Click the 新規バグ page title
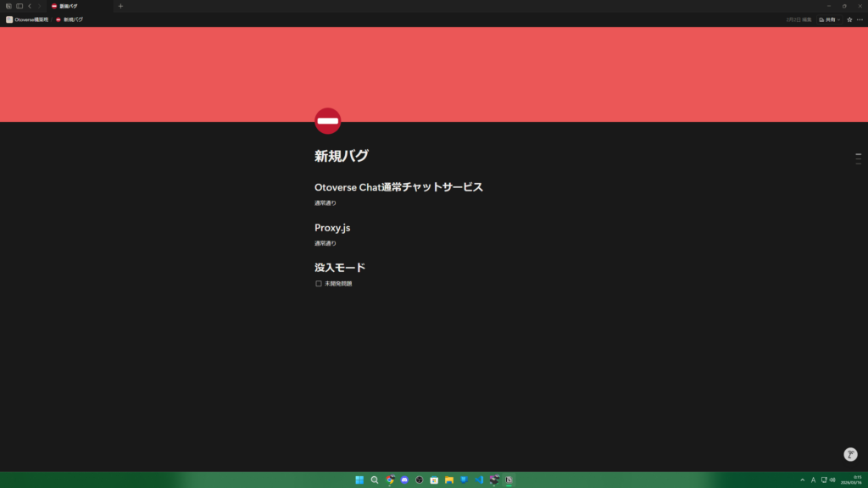Screen dimensions: 868x488 (x=342, y=156)
